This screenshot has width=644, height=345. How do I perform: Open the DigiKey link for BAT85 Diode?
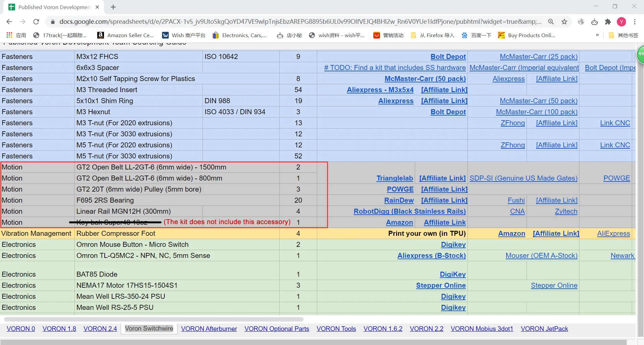[453, 274]
